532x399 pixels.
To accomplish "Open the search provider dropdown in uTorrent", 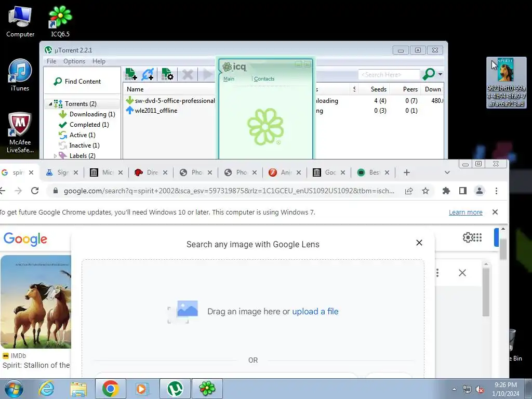I will pyautogui.click(x=440, y=74).
